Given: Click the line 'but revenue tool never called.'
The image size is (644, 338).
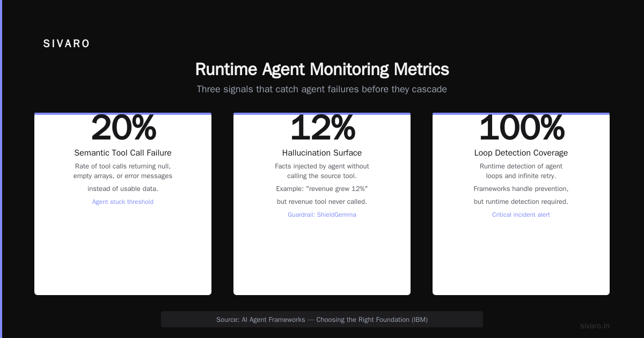Looking at the screenshot, I should click(x=322, y=202).
